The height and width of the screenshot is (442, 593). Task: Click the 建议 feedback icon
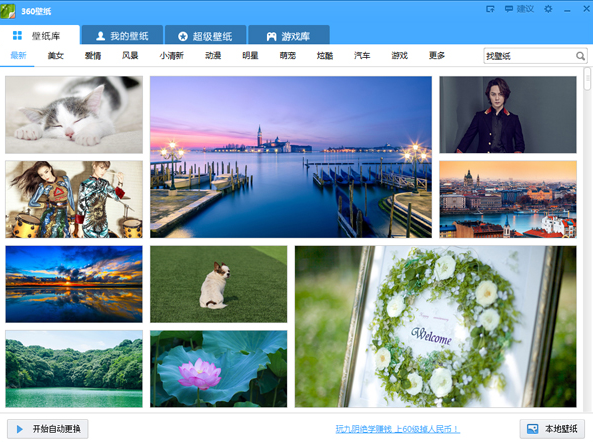pyautogui.click(x=509, y=9)
